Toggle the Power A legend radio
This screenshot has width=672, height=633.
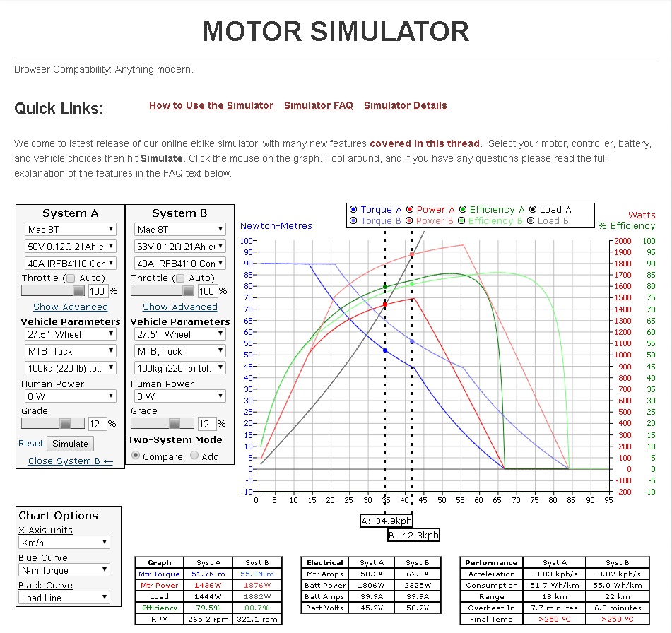410,210
